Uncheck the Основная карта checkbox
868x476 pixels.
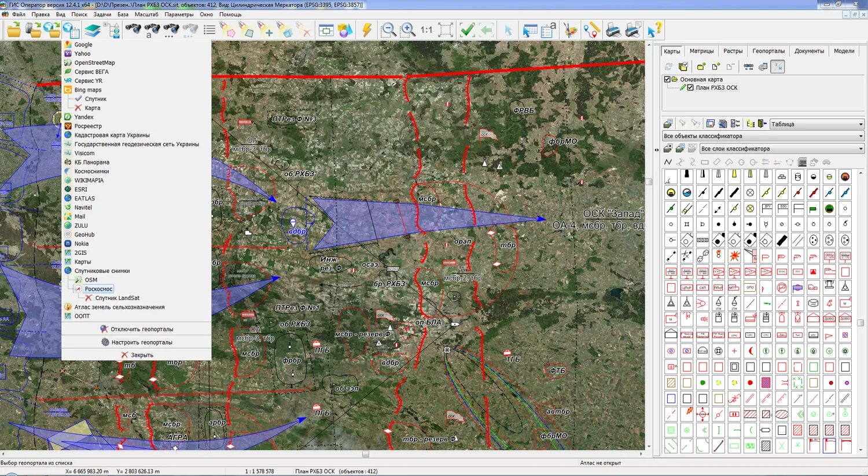click(x=667, y=79)
